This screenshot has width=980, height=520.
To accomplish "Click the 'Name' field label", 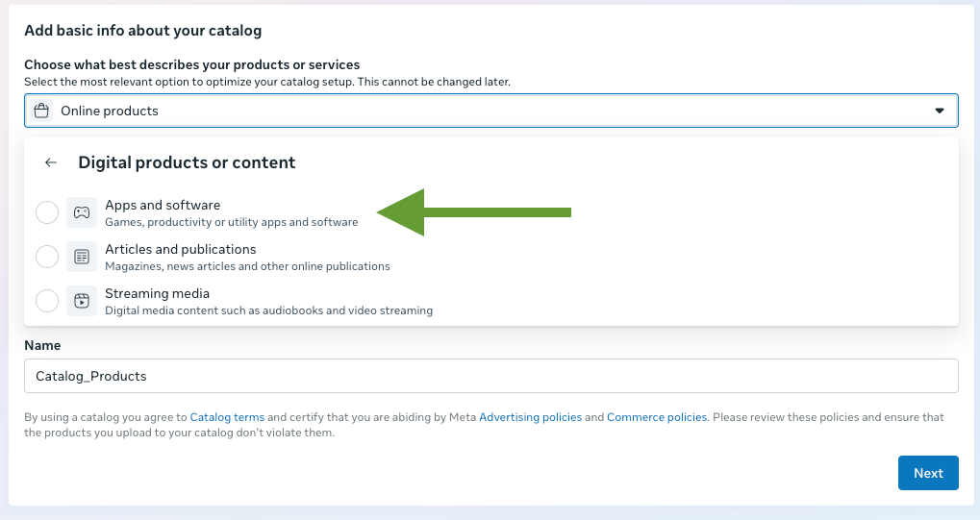I will (x=42, y=345).
